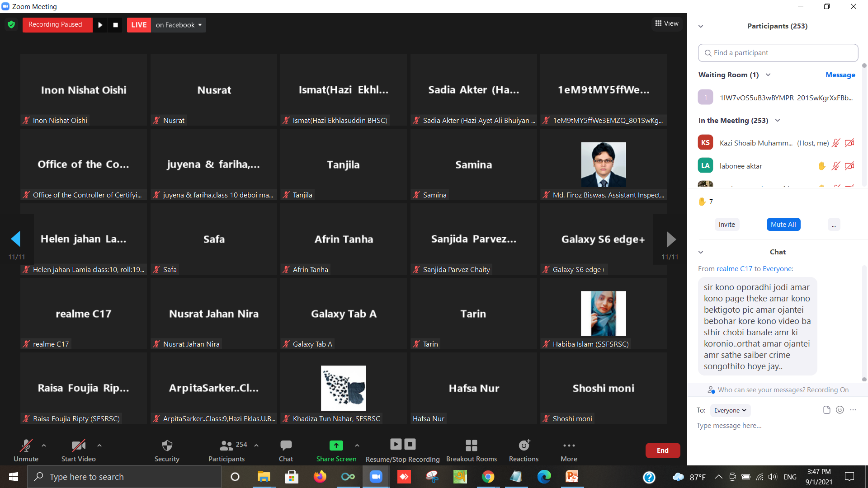Start Video in the toolbar
The width and height of the screenshot is (868, 488).
click(79, 450)
